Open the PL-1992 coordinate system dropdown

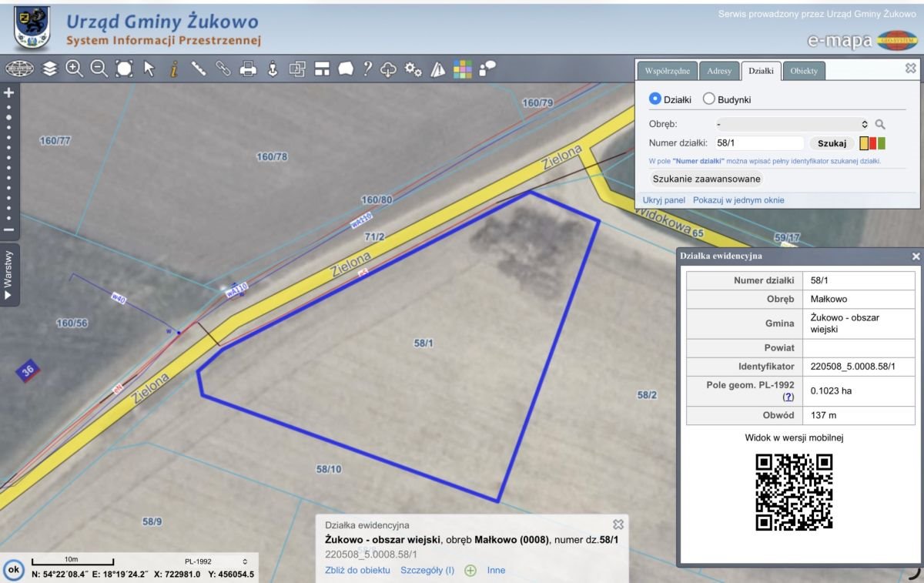(x=215, y=561)
